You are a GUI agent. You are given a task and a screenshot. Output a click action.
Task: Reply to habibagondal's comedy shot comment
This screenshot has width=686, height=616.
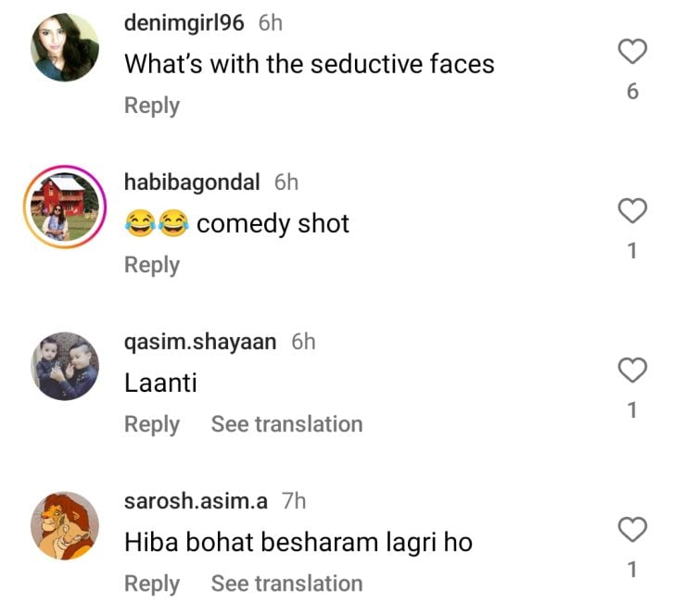click(x=152, y=265)
